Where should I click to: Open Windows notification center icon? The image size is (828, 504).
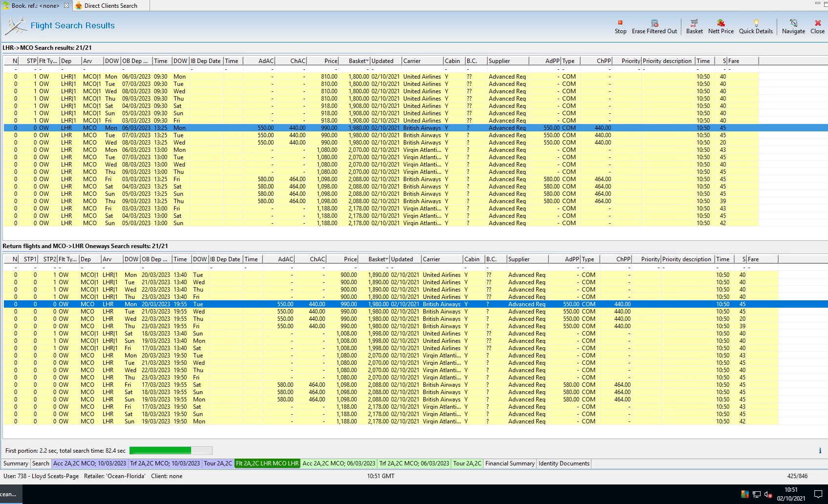[x=818, y=494]
